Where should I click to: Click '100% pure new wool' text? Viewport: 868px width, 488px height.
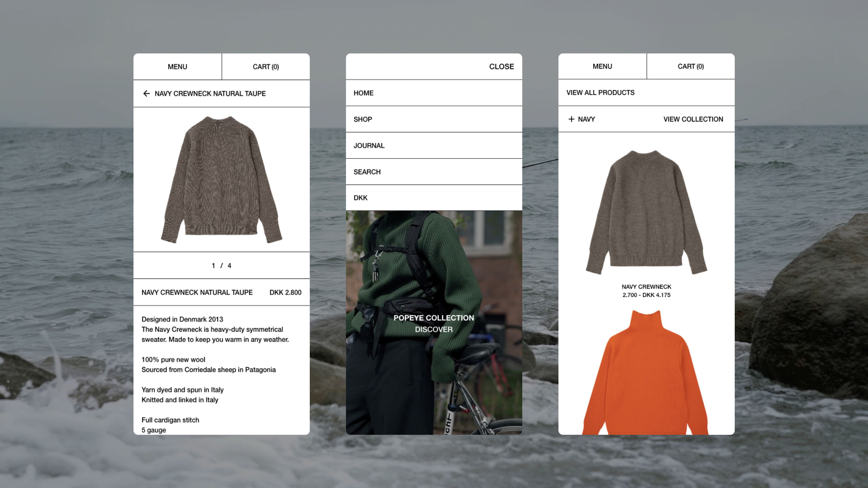[x=173, y=360]
